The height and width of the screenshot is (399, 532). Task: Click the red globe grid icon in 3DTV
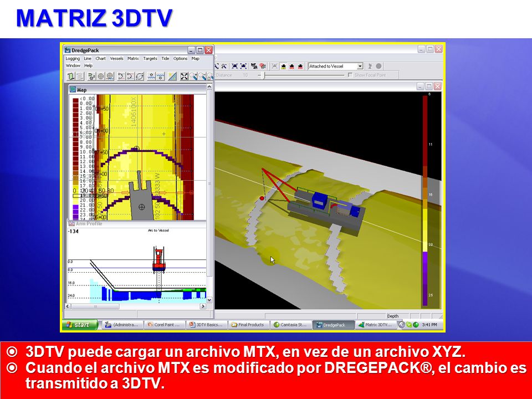click(x=263, y=66)
